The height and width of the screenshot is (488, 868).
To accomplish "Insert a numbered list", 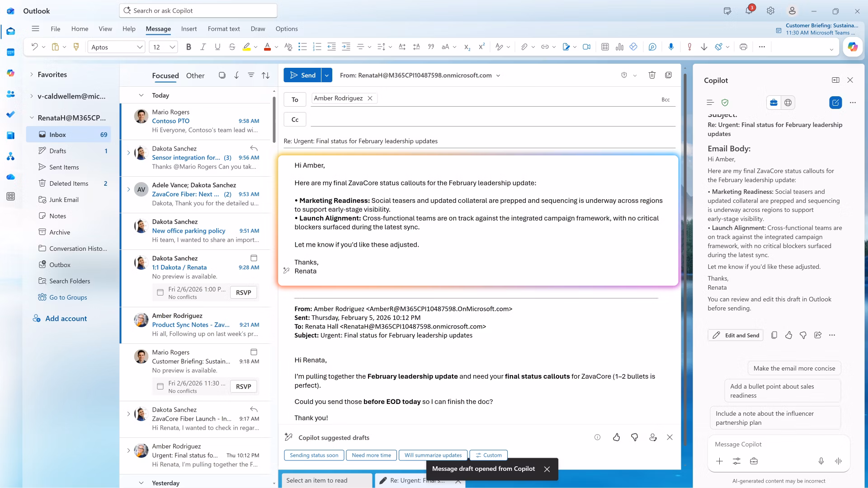I will (x=317, y=47).
